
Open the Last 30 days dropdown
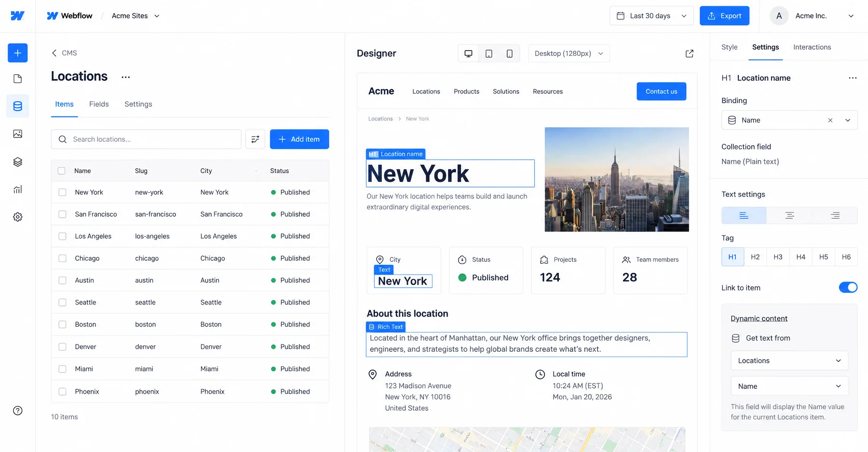[651, 16]
